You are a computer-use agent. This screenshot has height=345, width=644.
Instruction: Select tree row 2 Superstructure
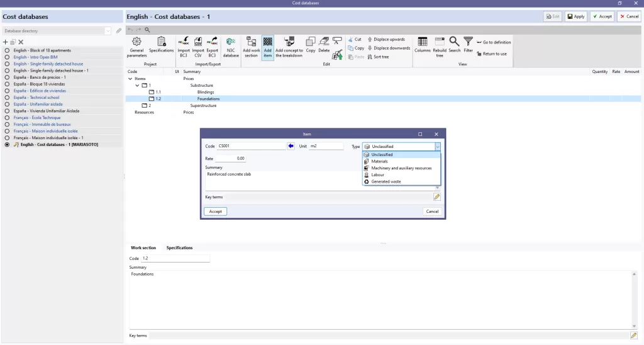[x=383, y=106]
